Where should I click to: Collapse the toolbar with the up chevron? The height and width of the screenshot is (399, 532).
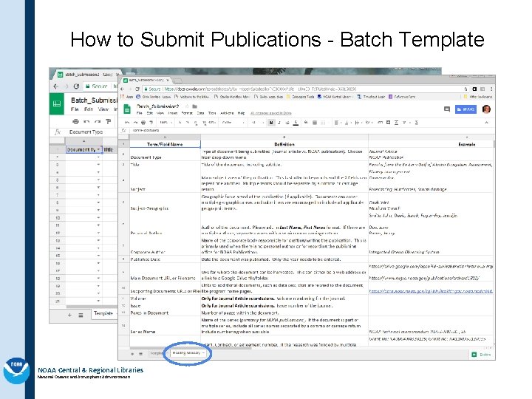[486, 123]
